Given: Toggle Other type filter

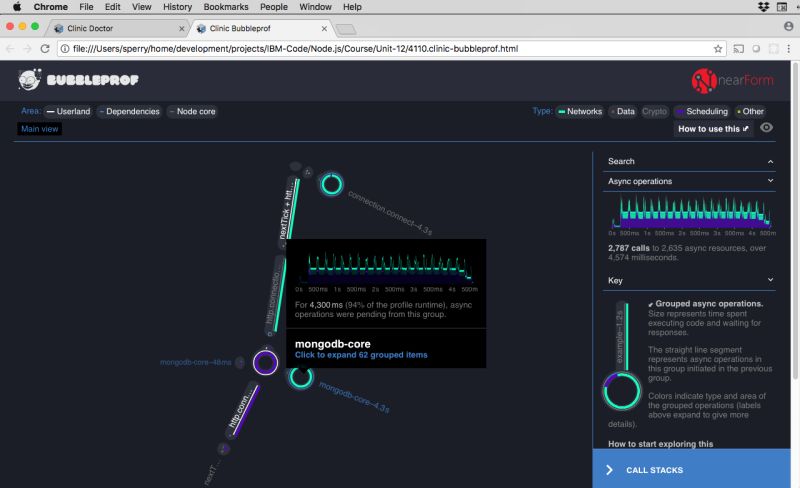Looking at the screenshot, I should (750, 111).
